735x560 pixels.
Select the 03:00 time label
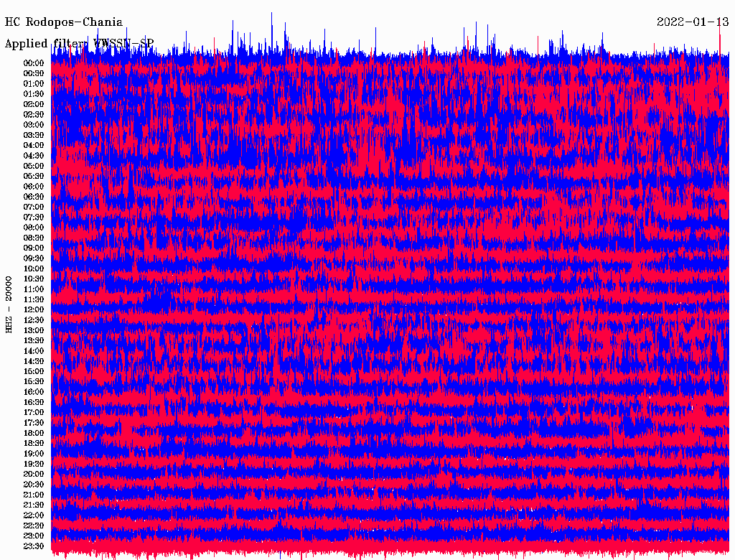[x=34, y=125]
